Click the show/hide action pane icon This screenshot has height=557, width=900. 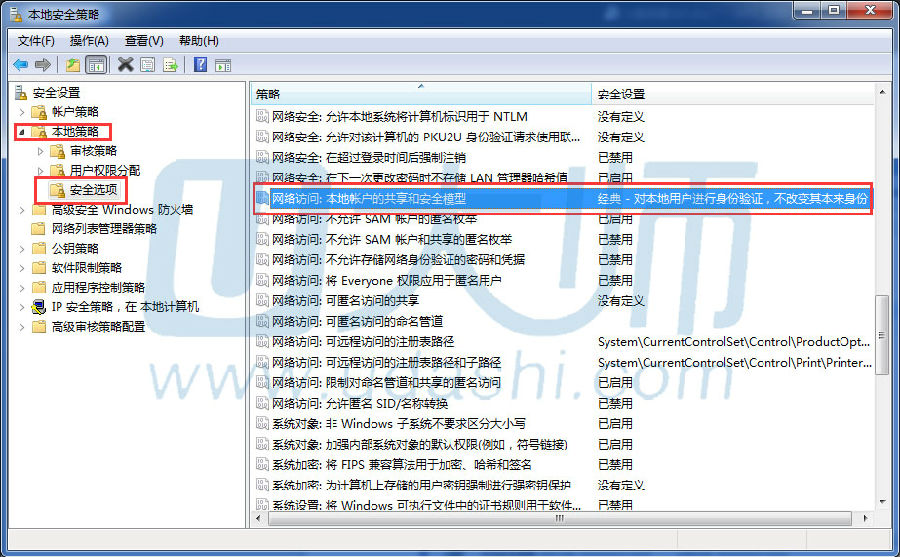[224, 65]
